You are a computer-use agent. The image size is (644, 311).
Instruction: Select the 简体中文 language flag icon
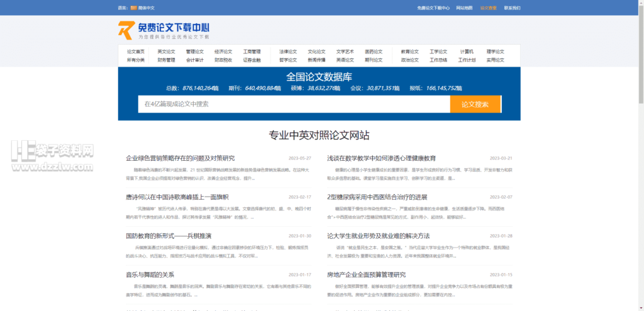click(x=133, y=8)
